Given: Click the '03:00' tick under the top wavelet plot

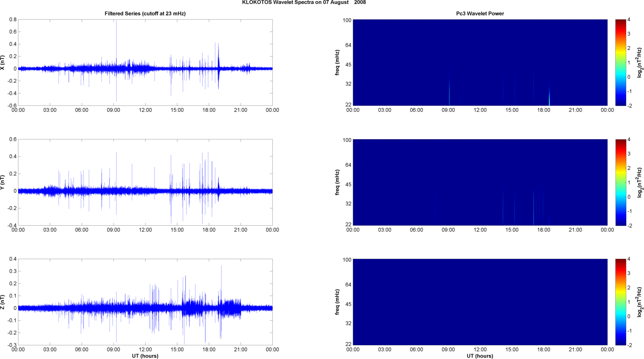Looking at the screenshot, I should coord(384,110).
